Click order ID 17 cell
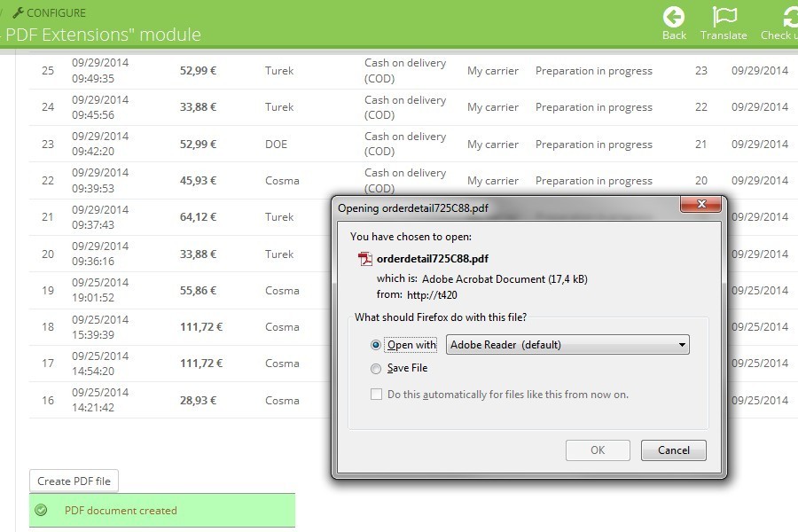The width and height of the screenshot is (798, 532). 48,364
